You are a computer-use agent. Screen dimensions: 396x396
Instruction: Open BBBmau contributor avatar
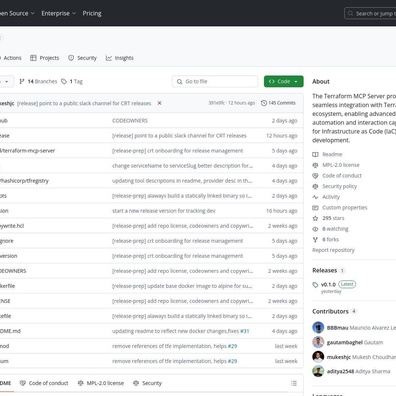(318, 328)
